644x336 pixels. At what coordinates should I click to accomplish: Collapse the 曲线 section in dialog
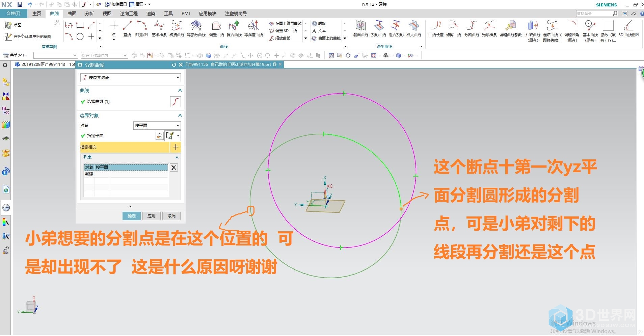point(180,90)
